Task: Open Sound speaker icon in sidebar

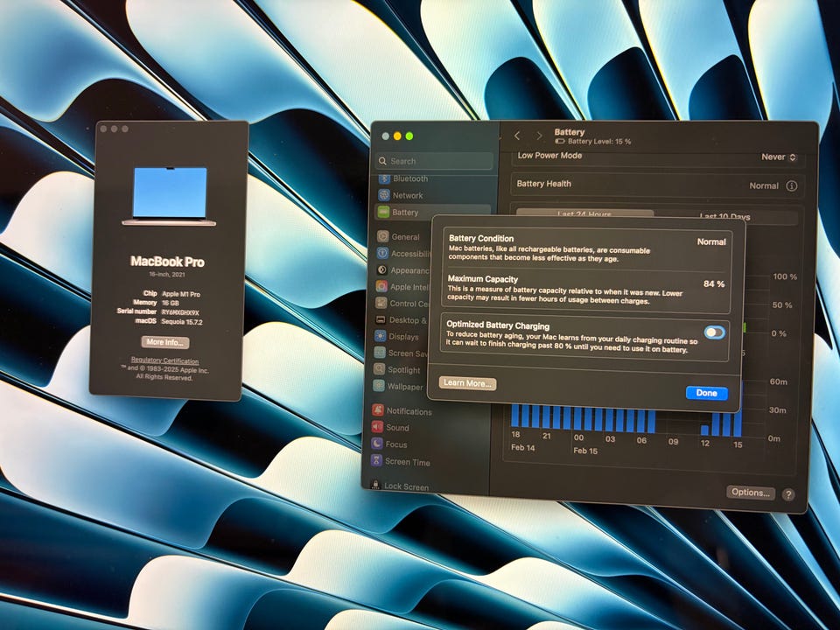Action: (x=378, y=427)
